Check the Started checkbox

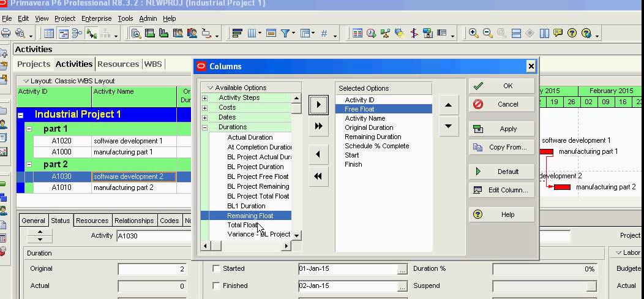coord(216,268)
